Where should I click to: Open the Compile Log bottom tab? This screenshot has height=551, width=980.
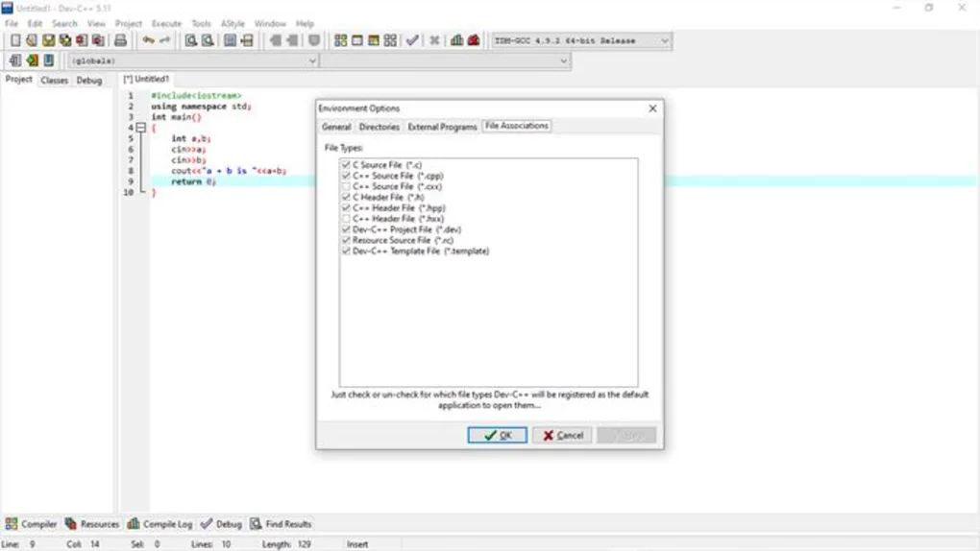[160, 524]
